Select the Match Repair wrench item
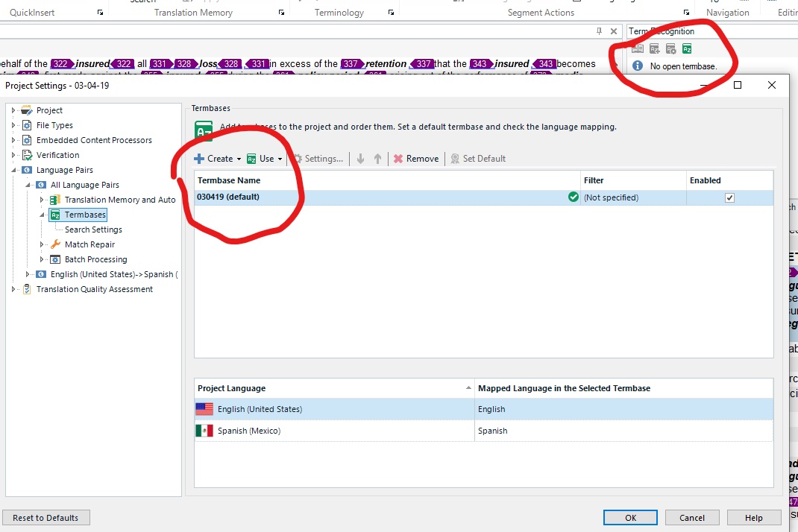798x532 pixels. pyautogui.click(x=89, y=244)
